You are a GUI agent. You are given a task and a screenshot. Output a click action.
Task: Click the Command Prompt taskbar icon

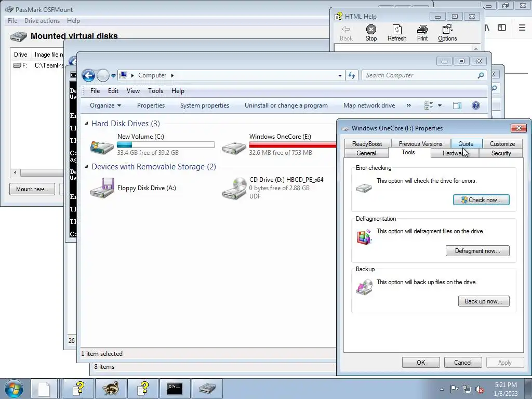[175, 389]
